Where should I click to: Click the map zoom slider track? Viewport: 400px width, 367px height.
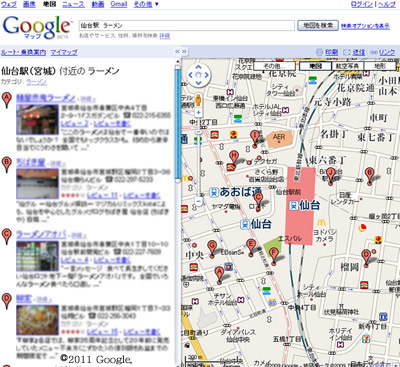(x=199, y=157)
